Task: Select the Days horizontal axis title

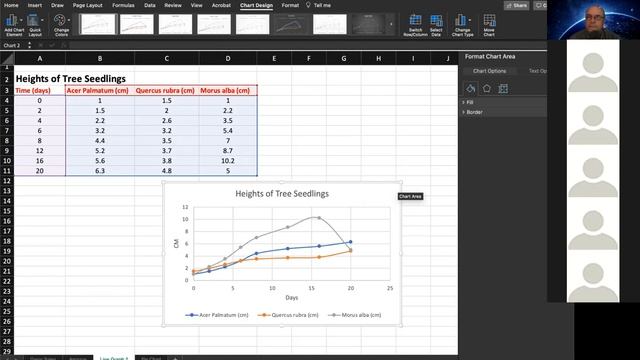Action: point(291,298)
